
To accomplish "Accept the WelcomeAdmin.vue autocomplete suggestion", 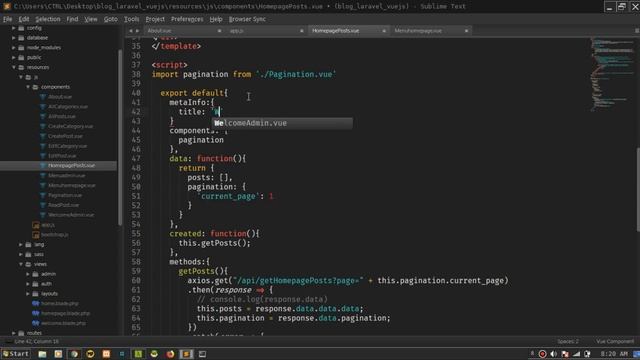I will 282,123.
